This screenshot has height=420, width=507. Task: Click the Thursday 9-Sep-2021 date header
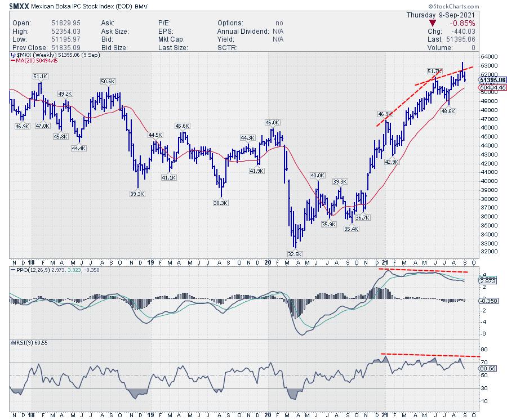coord(443,14)
